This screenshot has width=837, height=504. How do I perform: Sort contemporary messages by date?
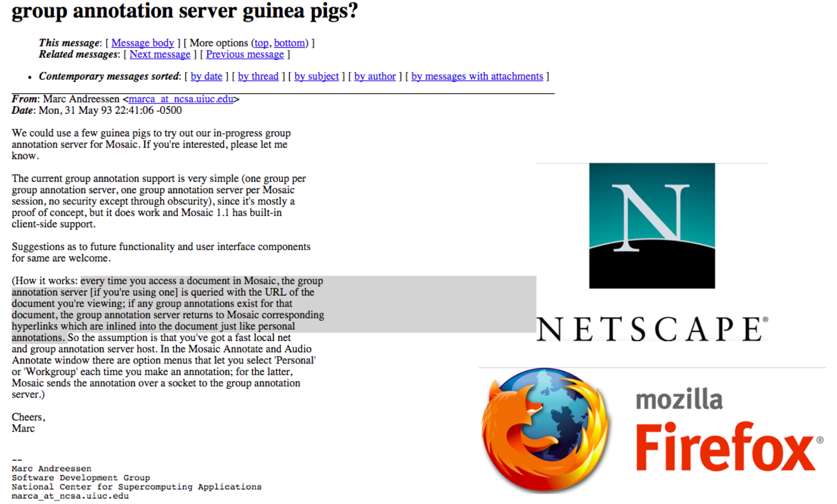click(x=207, y=76)
